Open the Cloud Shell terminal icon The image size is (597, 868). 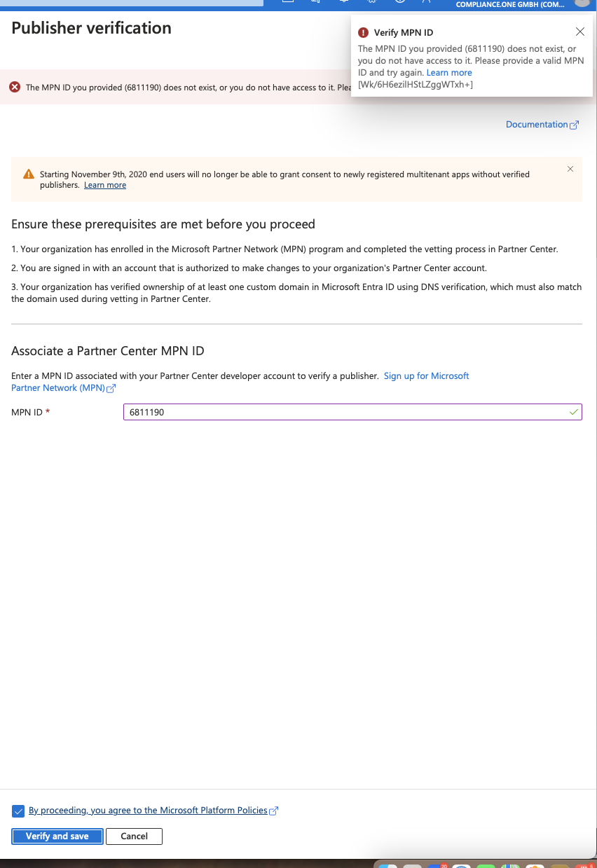(x=287, y=3)
